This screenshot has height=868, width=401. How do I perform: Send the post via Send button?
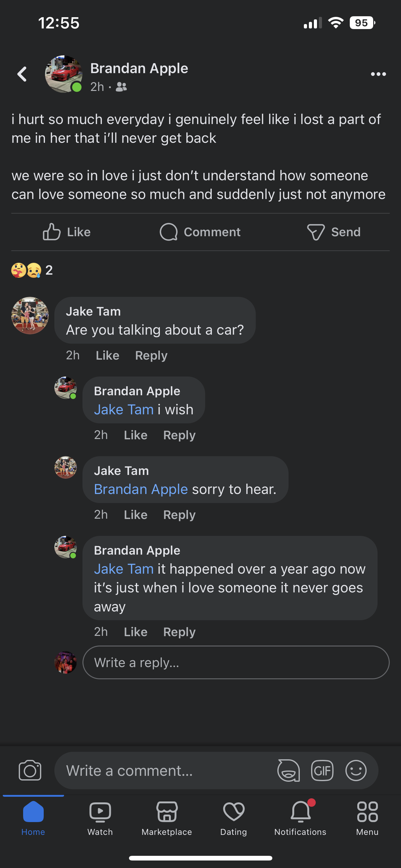pos(334,232)
